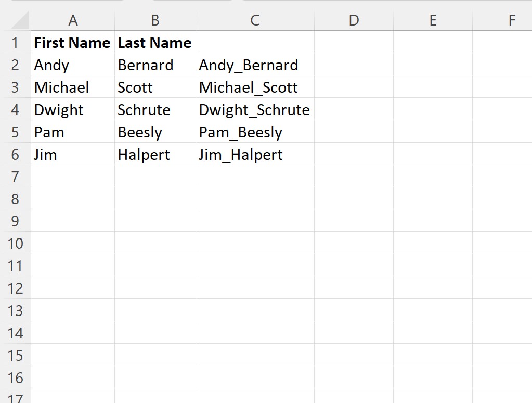The width and height of the screenshot is (532, 403).
Task: Select row 4 header
Action: point(15,109)
